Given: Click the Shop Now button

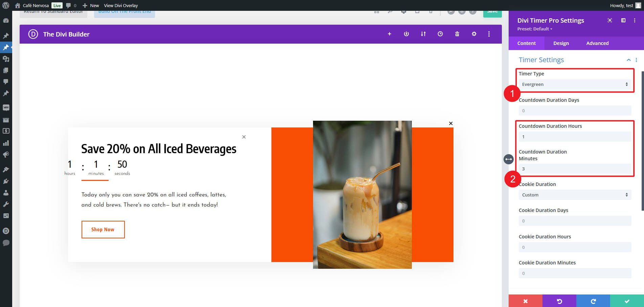Looking at the screenshot, I should coord(103,230).
